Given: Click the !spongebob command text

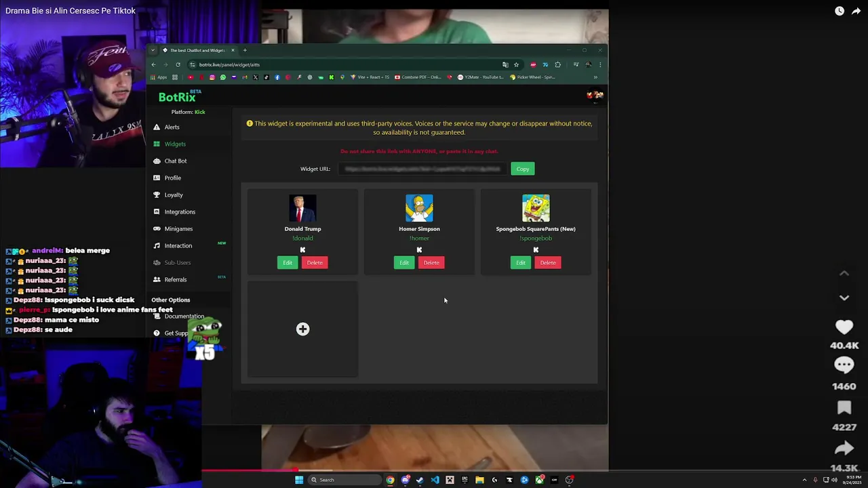Looking at the screenshot, I should click(536, 238).
